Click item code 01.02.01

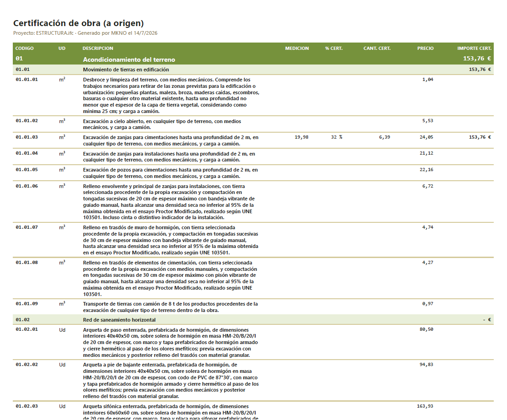(x=27, y=329)
